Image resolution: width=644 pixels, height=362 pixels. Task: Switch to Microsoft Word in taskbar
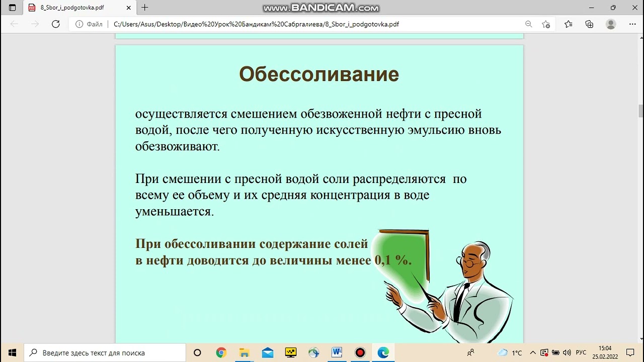point(337,353)
